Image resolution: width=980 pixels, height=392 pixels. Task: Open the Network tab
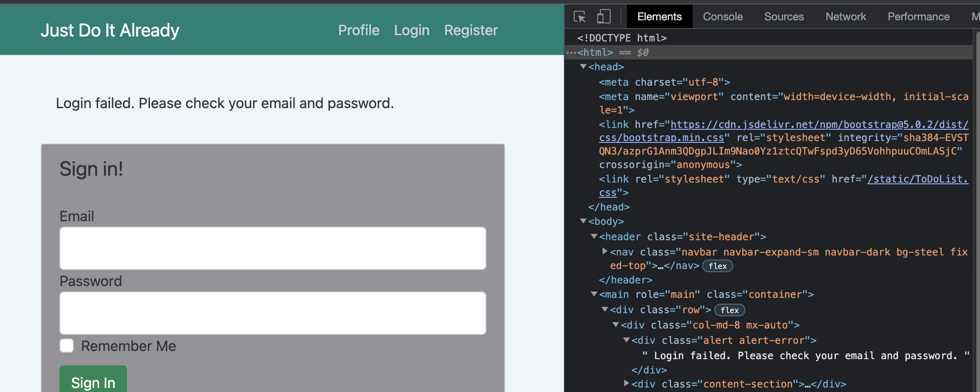[845, 17]
